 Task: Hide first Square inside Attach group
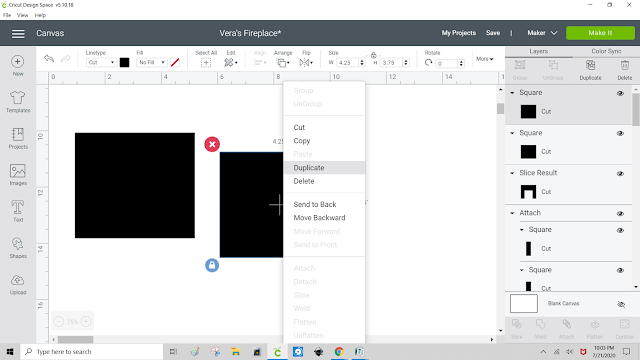click(x=620, y=230)
